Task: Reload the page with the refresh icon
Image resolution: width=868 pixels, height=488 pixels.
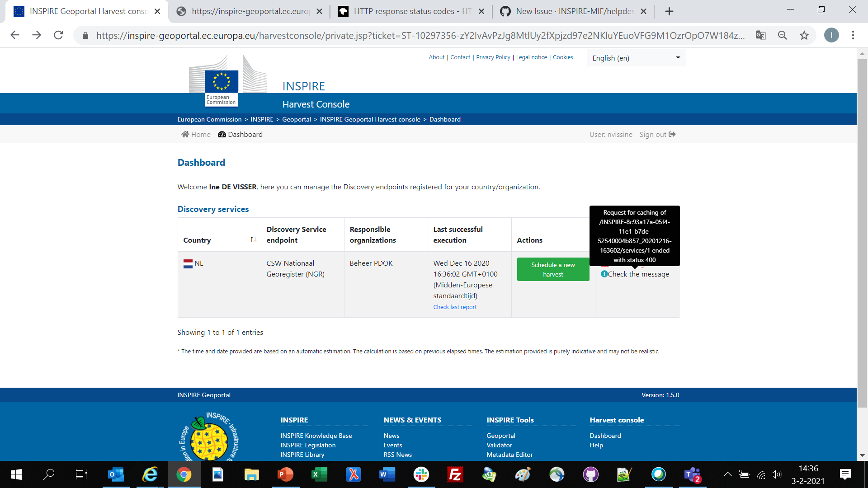Action: coord(58,35)
